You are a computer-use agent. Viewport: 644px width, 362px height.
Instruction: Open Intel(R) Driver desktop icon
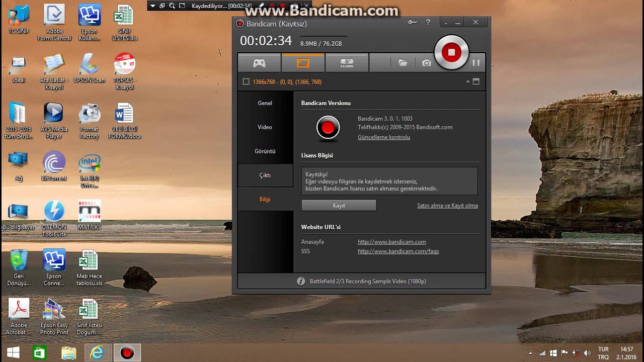tap(90, 170)
